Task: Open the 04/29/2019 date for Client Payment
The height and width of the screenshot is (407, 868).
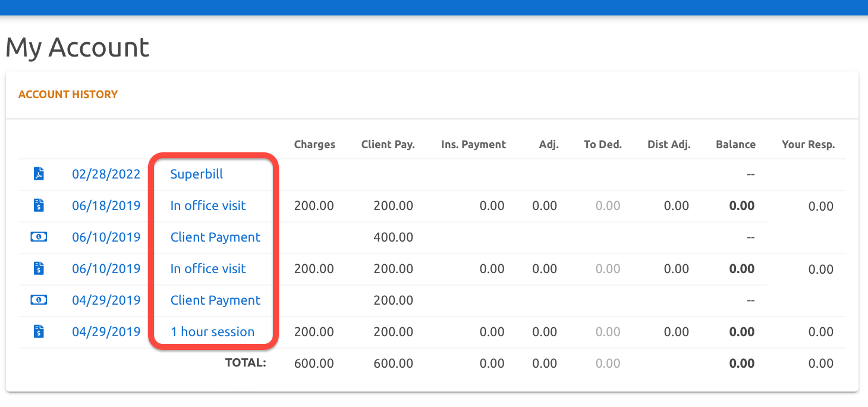Action: 106,300
